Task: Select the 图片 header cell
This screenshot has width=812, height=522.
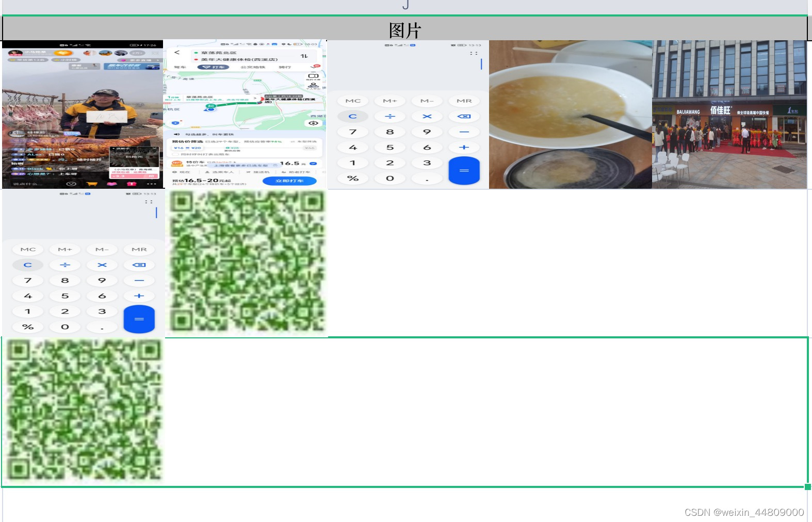Action: point(405,29)
